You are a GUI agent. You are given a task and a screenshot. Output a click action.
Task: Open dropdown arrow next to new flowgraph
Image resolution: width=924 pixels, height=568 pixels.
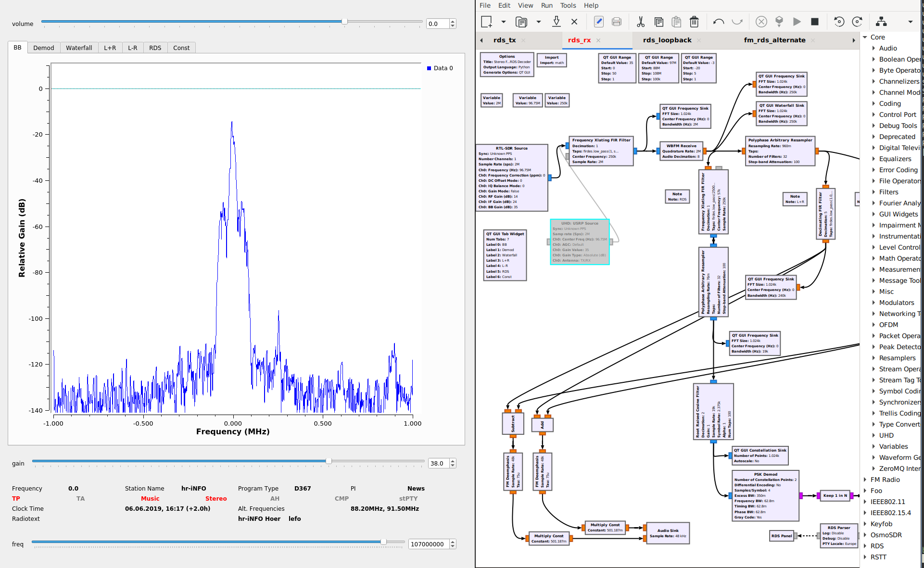point(503,22)
